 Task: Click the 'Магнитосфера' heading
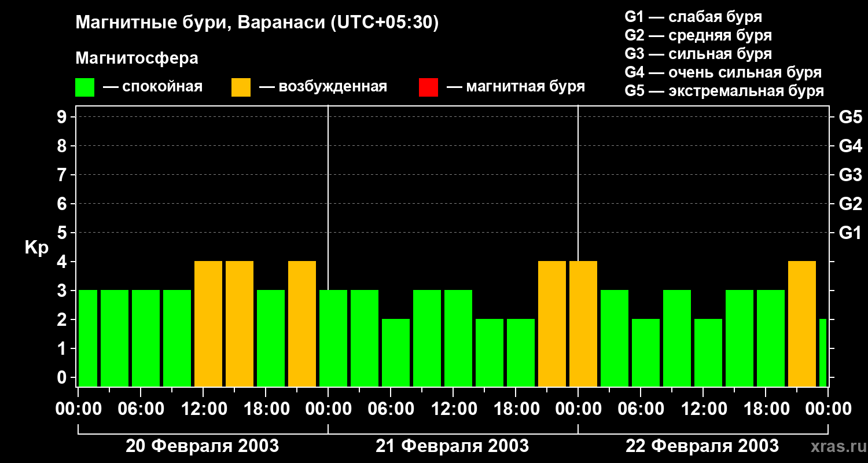[x=137, y=58]
